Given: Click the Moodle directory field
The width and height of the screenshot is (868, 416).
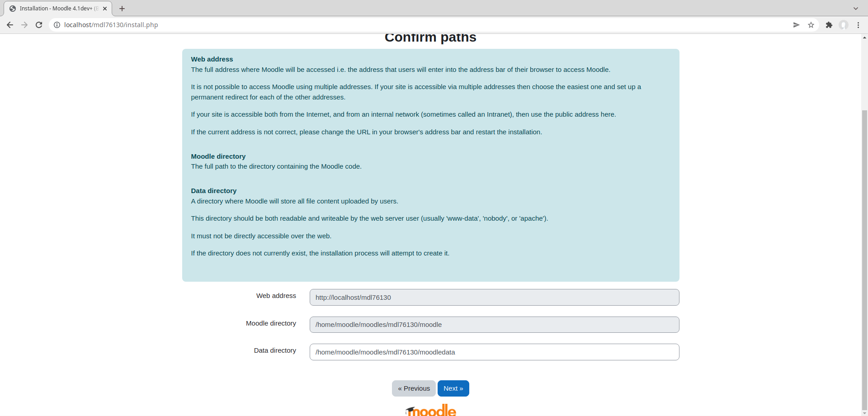Looking at the screenshot, I should (x=494, y=325).
